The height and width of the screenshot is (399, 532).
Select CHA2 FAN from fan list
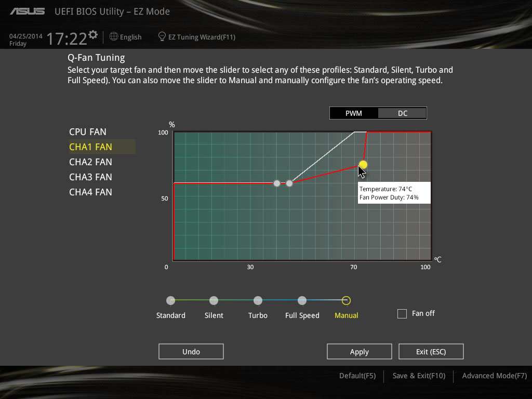click(x=90, y=162)
